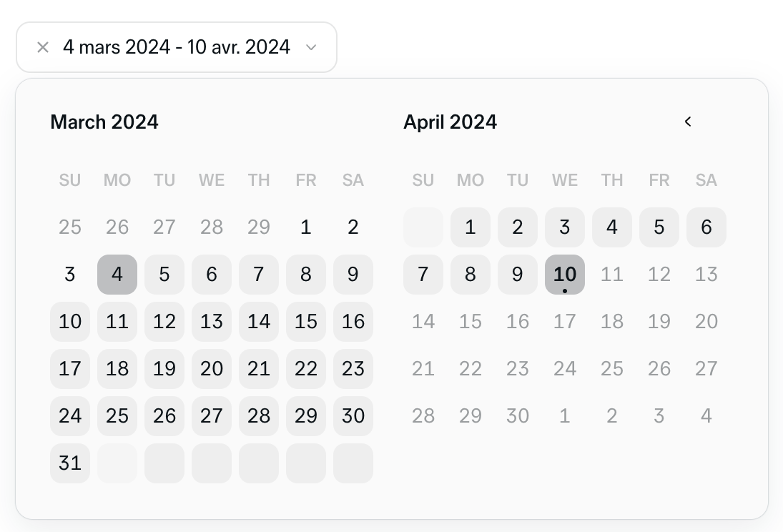Screen dimensions: 783x532
Task: Select March 4, the range start date
Action: point(117,274)
